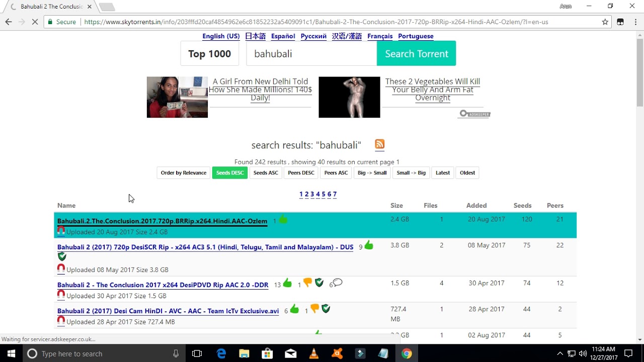Click thumbs up on DesiSCR Rip DUS row
Screen dimensions: 644x362
click(369, 246)
